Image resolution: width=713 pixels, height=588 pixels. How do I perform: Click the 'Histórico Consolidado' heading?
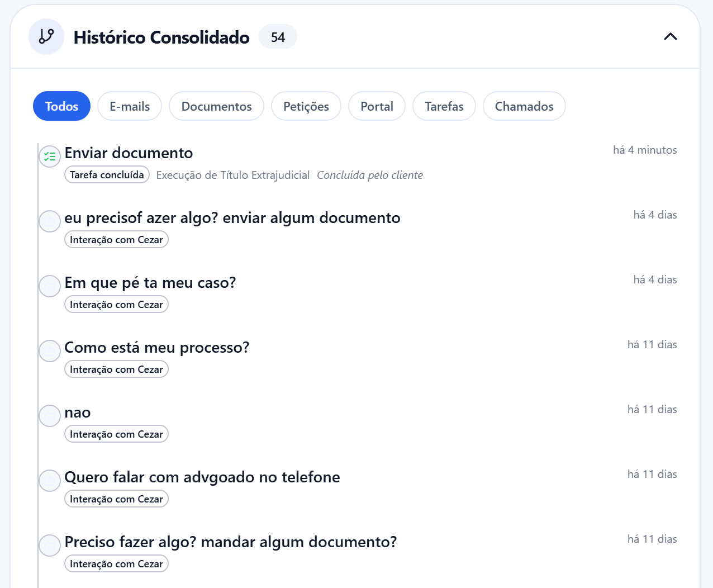[x=161, y=37]
